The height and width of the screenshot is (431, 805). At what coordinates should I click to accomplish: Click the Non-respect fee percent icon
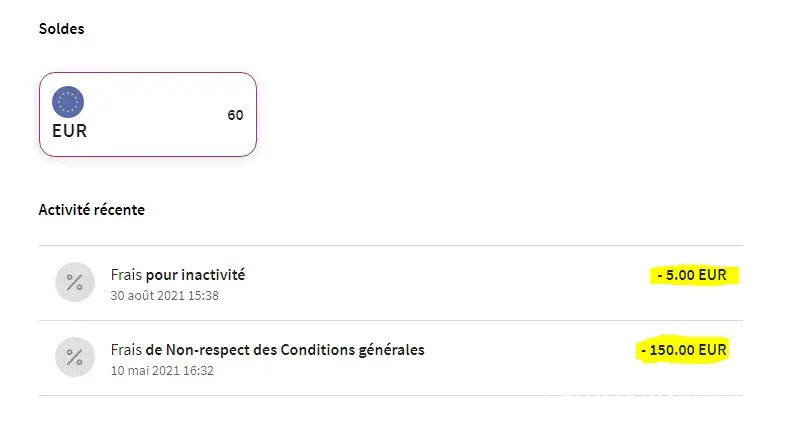(74, 358)
